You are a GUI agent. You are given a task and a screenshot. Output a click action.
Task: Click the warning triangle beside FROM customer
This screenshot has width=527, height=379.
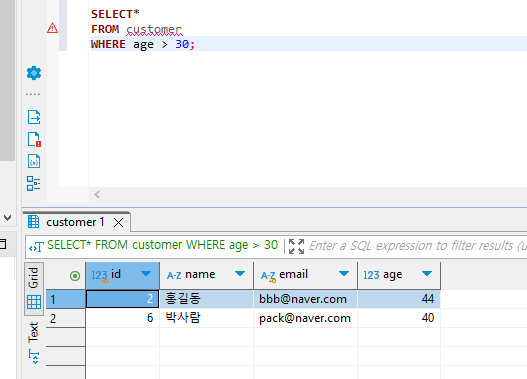pos(52,28)
